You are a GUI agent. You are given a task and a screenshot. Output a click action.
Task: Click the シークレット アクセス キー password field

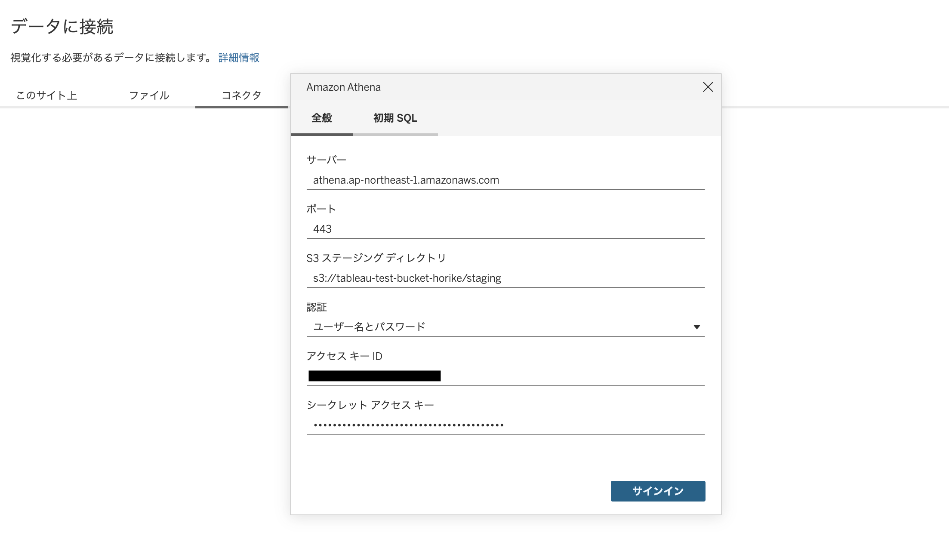tap(505, 425)
